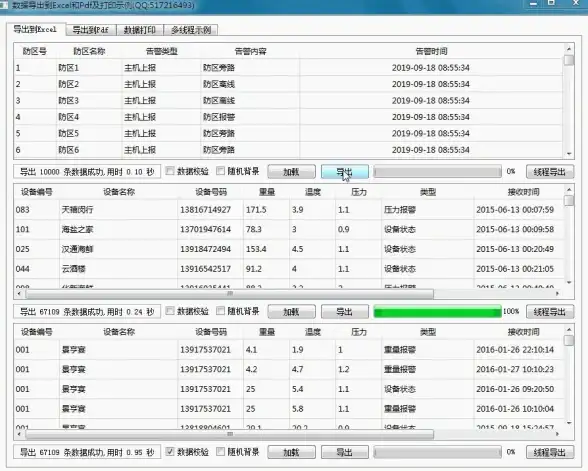Viewport: 588px width, 471px height.
Task: Click the 171.5 weight cell
Action: [x=266, y=210]
